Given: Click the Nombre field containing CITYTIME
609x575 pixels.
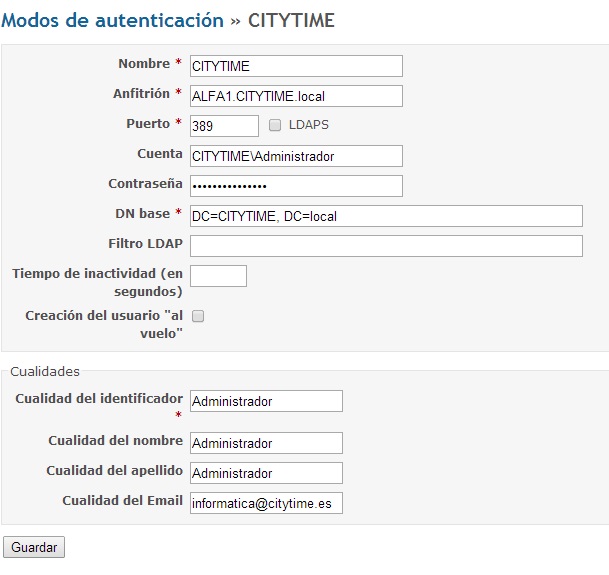Looking at the screenshot, I should click(x=296, y=66).
